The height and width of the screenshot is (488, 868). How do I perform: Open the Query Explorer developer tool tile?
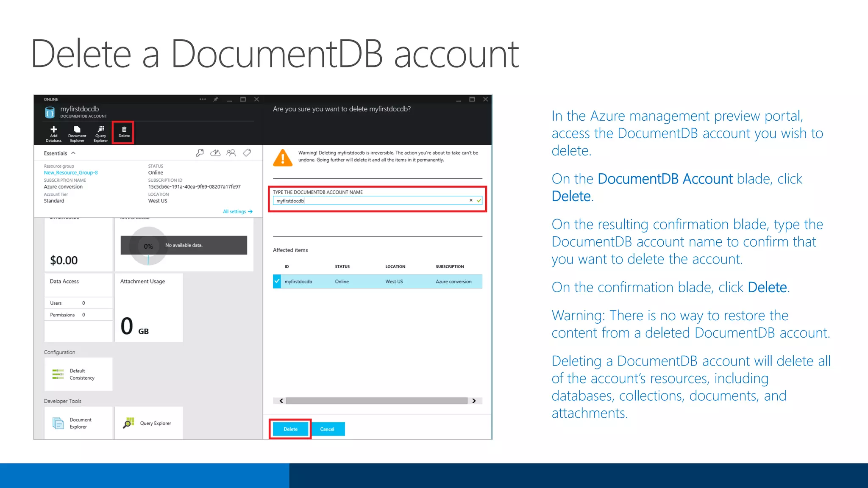[149, 423]
